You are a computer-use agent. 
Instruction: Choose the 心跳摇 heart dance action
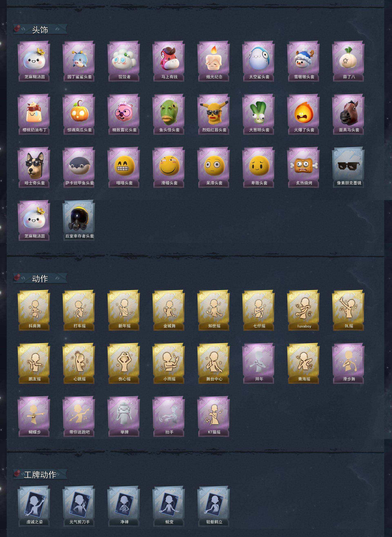pyautogui.click(x=79, y=363)
